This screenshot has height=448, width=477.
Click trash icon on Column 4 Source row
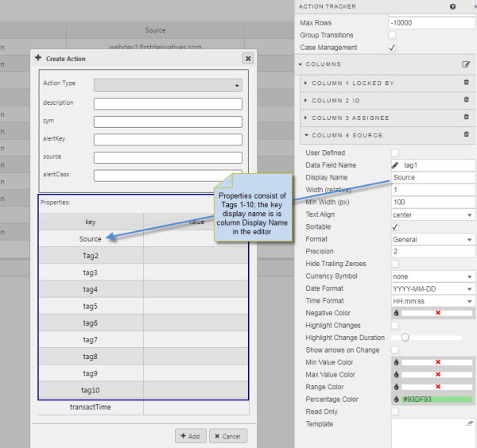(x=466, y=135)
